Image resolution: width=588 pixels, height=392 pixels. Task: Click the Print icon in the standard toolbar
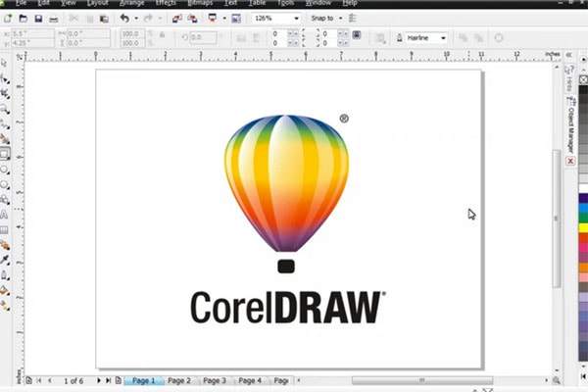[x=54, y=19]
